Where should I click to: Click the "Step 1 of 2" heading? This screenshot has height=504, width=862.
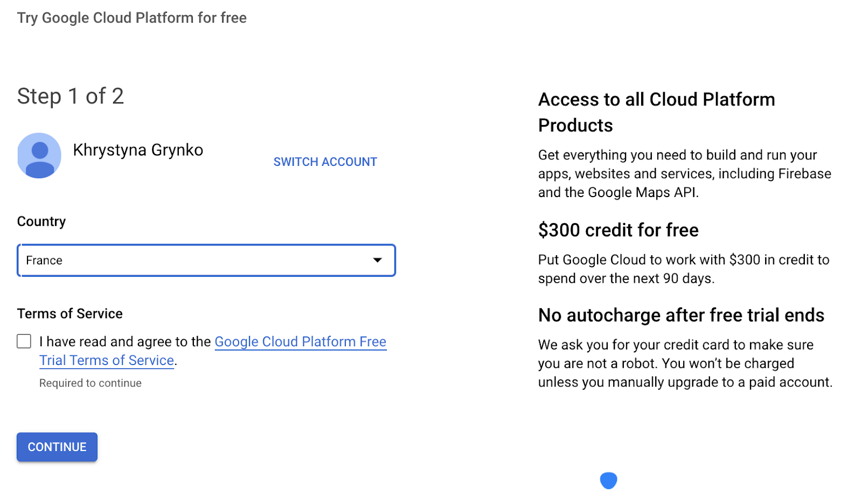[71, 96]
